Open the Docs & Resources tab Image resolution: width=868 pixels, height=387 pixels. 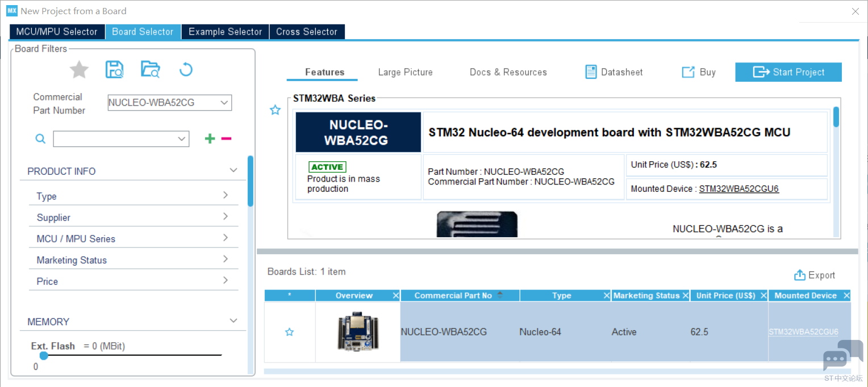pyautogui.click(x=508, y=72)
